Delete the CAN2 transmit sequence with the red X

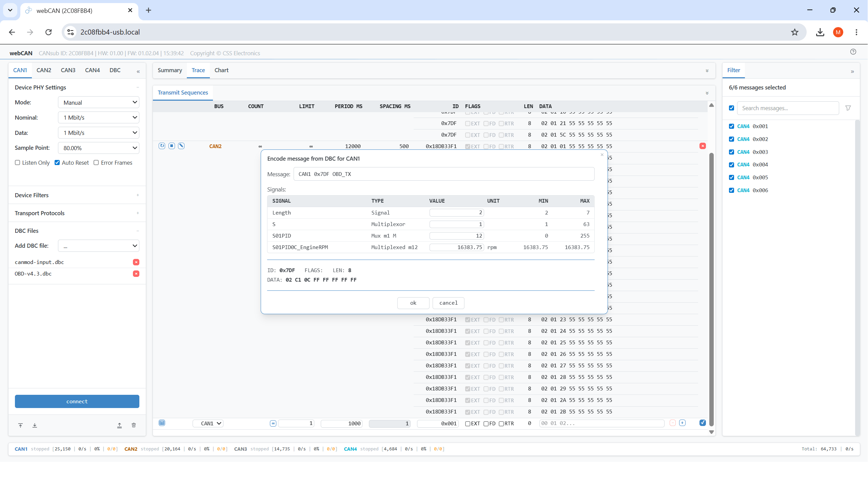[x=703, y=146]
